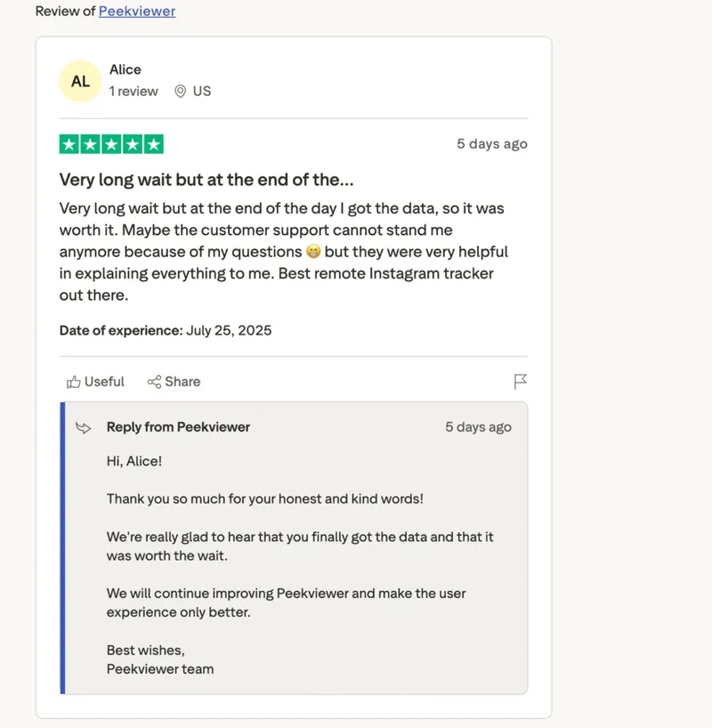
Task: Click Reply from Peekviewer header
Action: 178,427
